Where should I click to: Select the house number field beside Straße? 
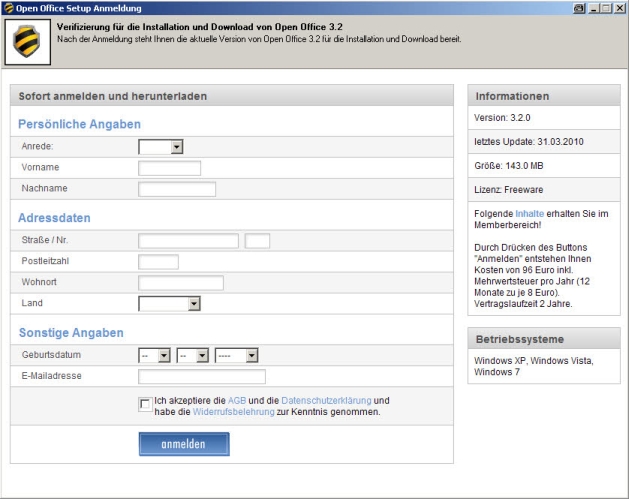257,241
